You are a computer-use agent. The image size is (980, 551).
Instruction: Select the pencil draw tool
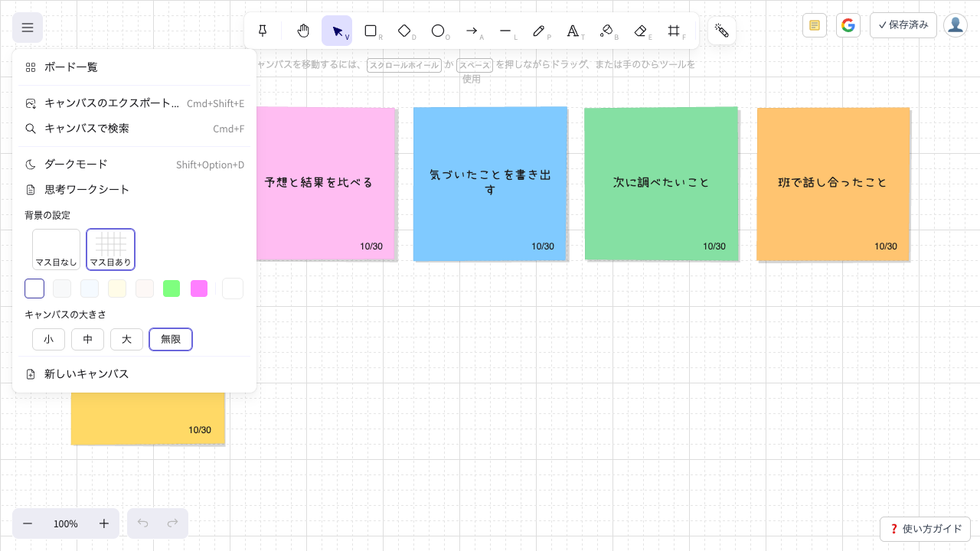539,31
